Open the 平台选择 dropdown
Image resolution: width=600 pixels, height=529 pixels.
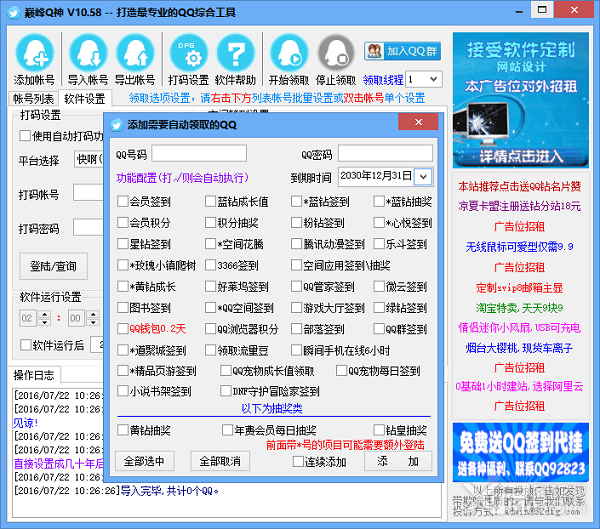[89, 159]
